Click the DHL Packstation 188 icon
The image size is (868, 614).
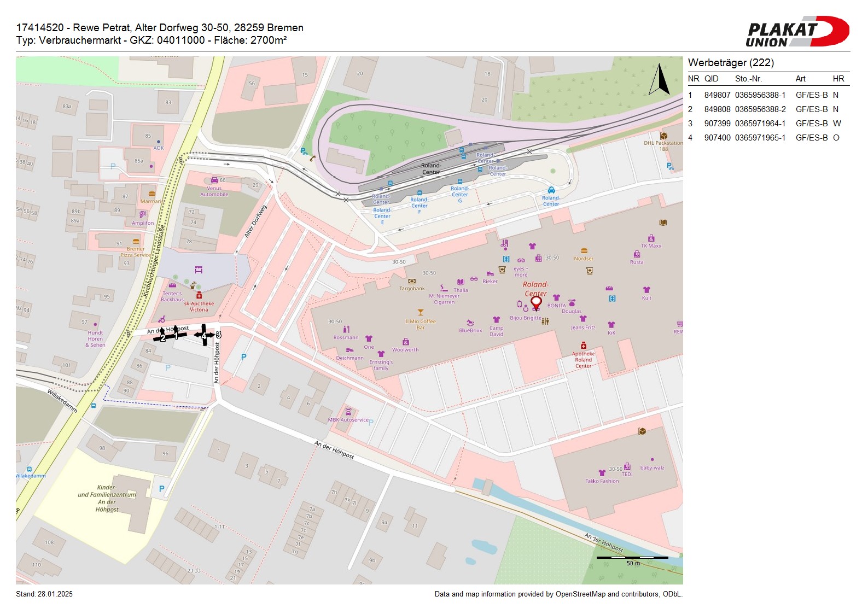(x=663, y=136)
